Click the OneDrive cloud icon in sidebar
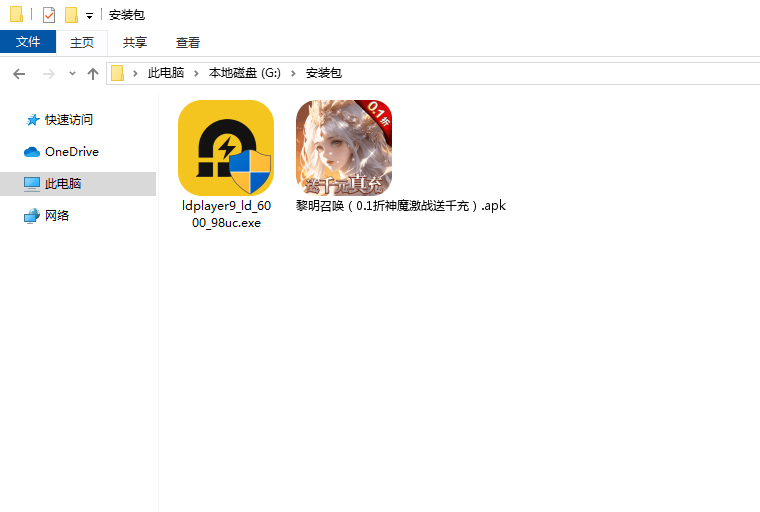 [x=32, y=152]
